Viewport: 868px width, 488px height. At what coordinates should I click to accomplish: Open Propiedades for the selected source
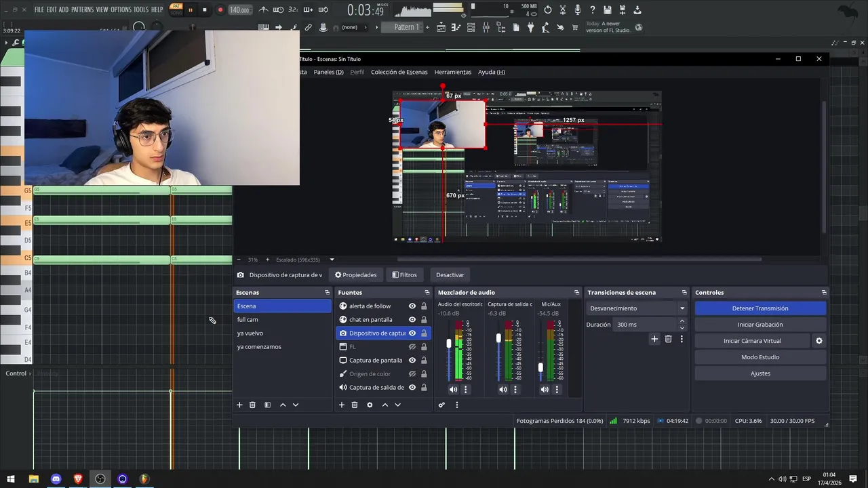[355, 274]
